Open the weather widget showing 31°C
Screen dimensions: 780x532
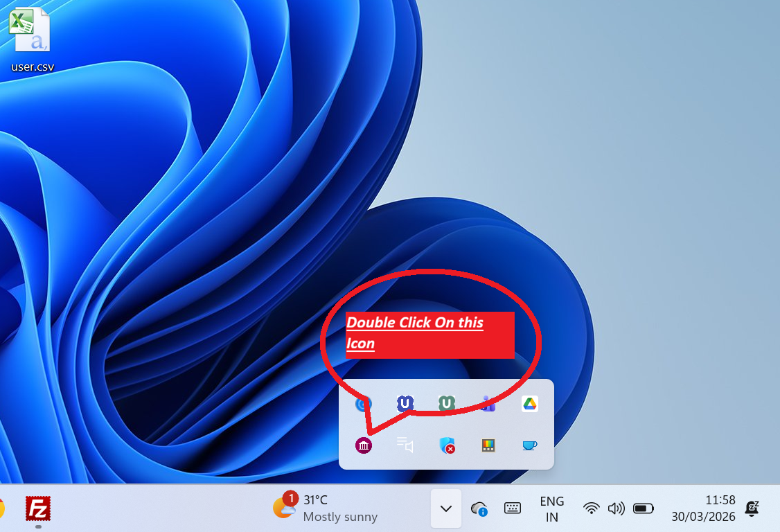[326, 508]
